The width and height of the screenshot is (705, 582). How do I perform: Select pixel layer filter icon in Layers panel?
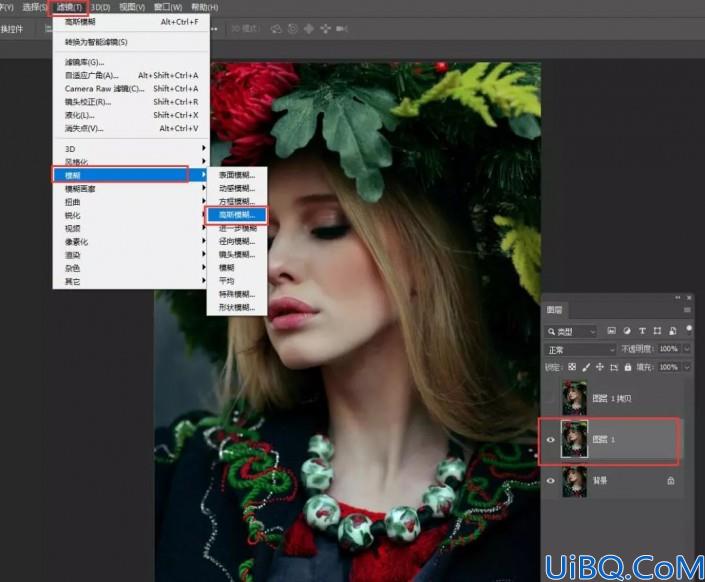pos(611,331)
